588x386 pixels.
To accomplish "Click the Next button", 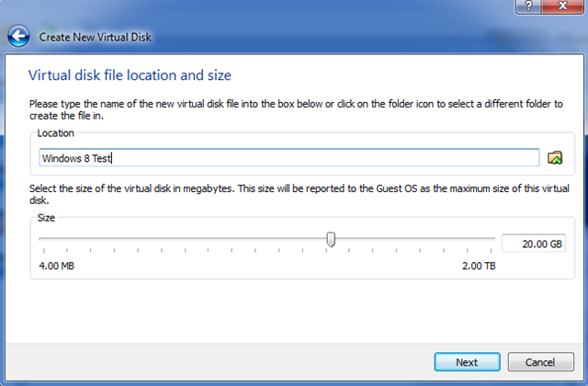I will (x=467, y=362).
